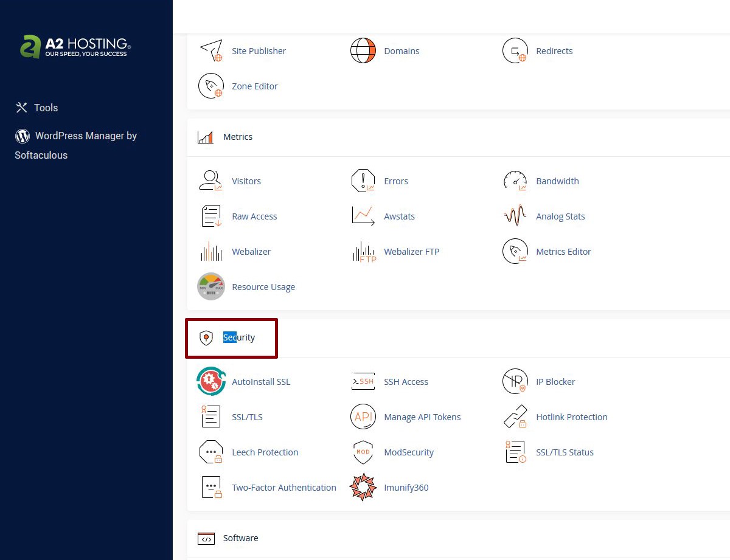The image size is (730, 560).
Task: Open Tools in the sidebar
Action: pyautogui.click(x=36, y=108)
